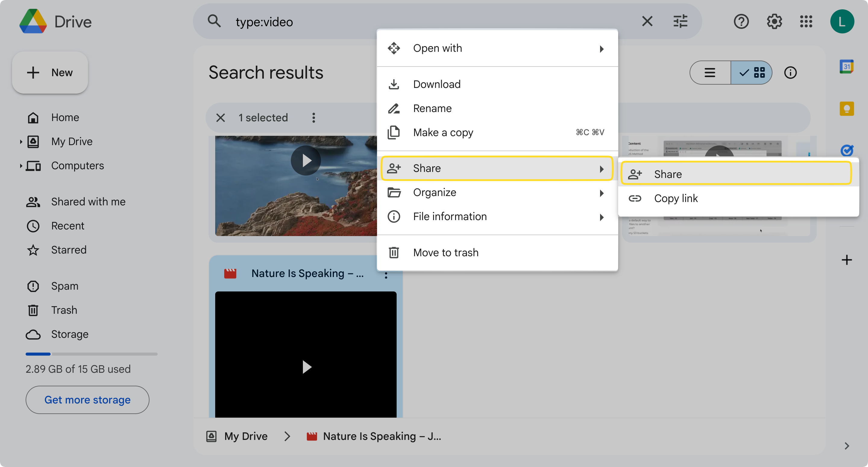Play the Nature Is Speaking video
The width and height of the screenshot is (868, 467).
(x=306, y=367)
